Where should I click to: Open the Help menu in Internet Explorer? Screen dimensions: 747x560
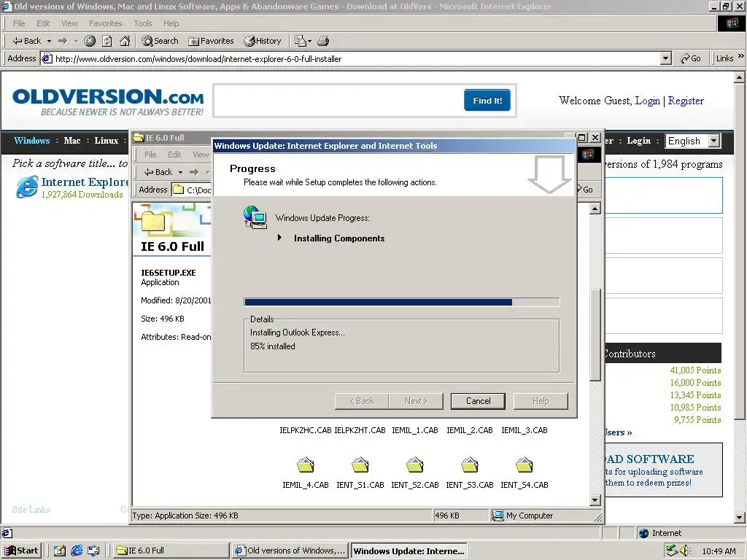tap(171, 23)
